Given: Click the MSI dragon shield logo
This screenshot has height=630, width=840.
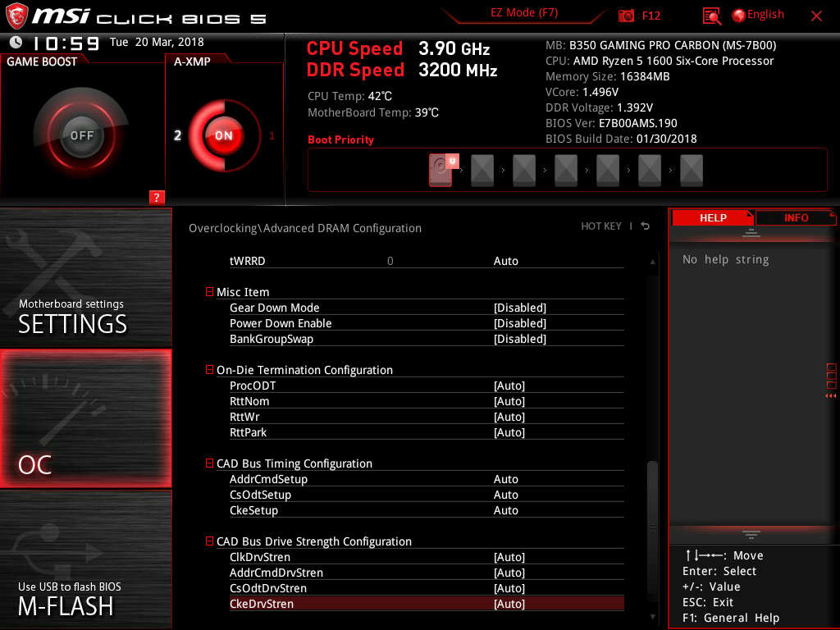Looking at the screenshot, I should pyautogui.click(x=16, y=16).
